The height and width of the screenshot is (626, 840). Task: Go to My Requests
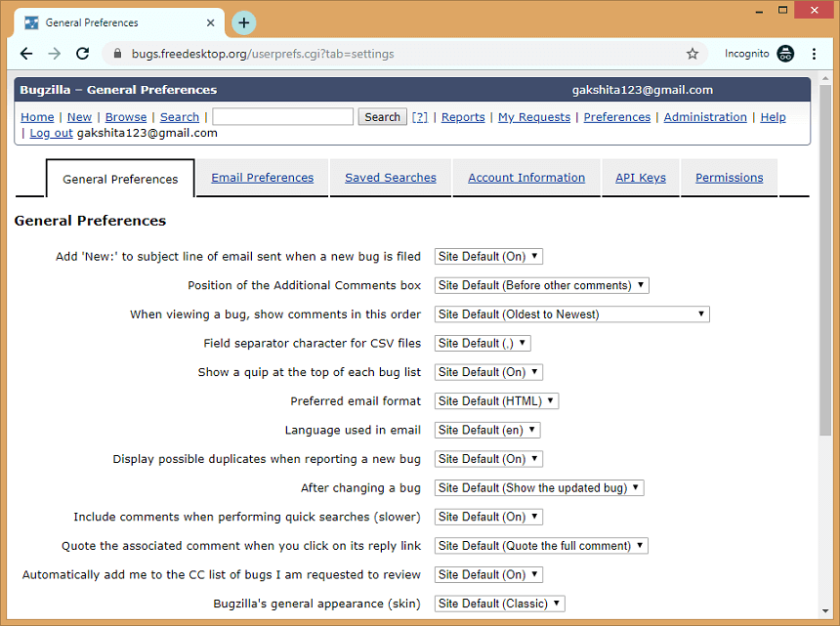(534, 117)
